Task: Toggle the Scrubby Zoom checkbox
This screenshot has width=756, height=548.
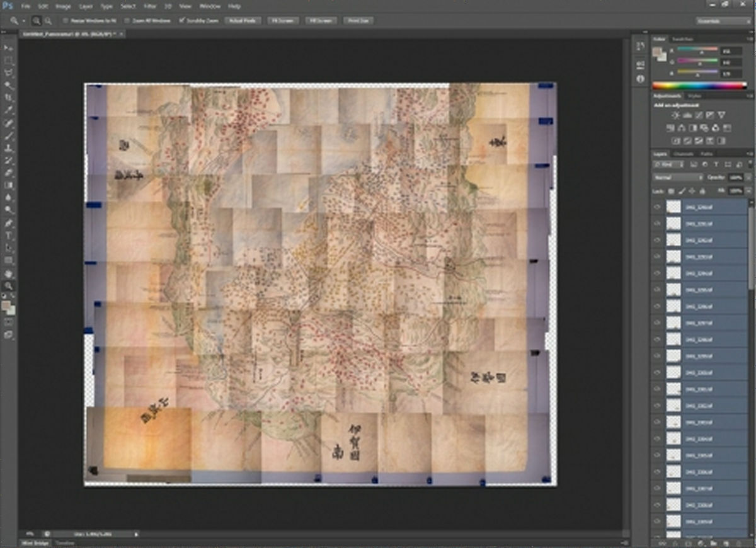Action: [x=182, y=21]
